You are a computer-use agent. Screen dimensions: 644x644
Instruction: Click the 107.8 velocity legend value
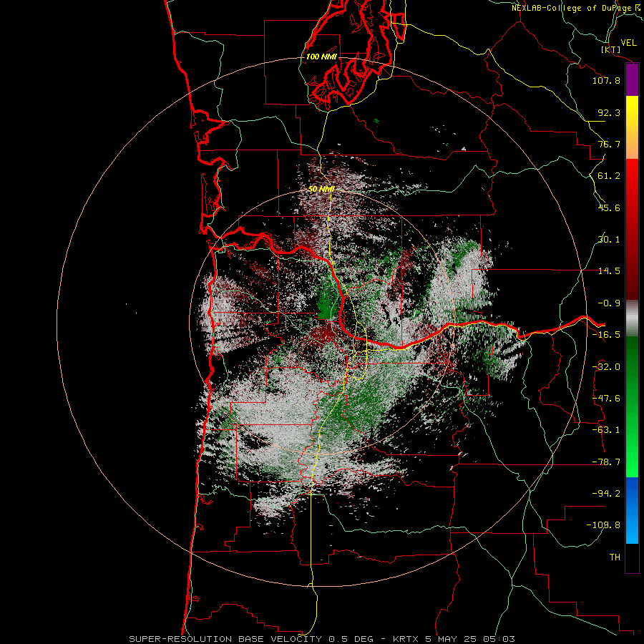(606, 80)
